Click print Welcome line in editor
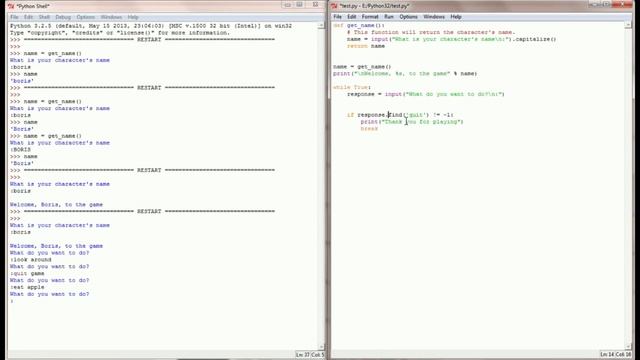 [x=405, y=73]
